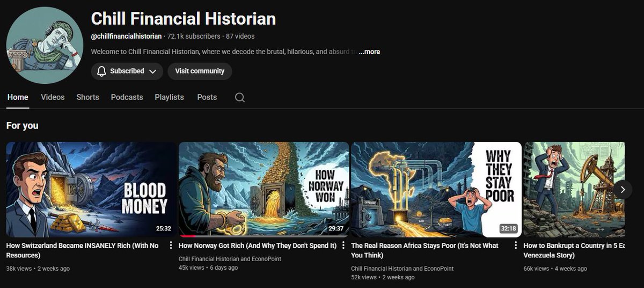Image resolution: width=644 pixels, height=288 pixels.
Task: Click the For you section heading
Action: 22,126
